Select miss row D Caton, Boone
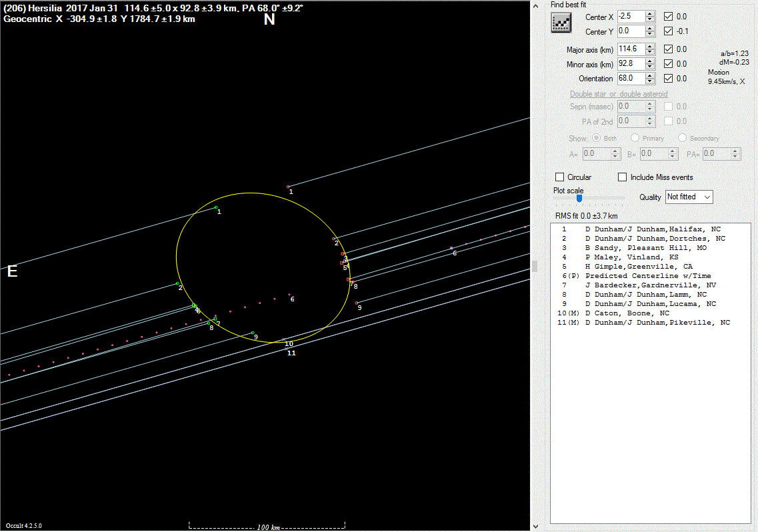758x532 pixels. tap(650, 313)
